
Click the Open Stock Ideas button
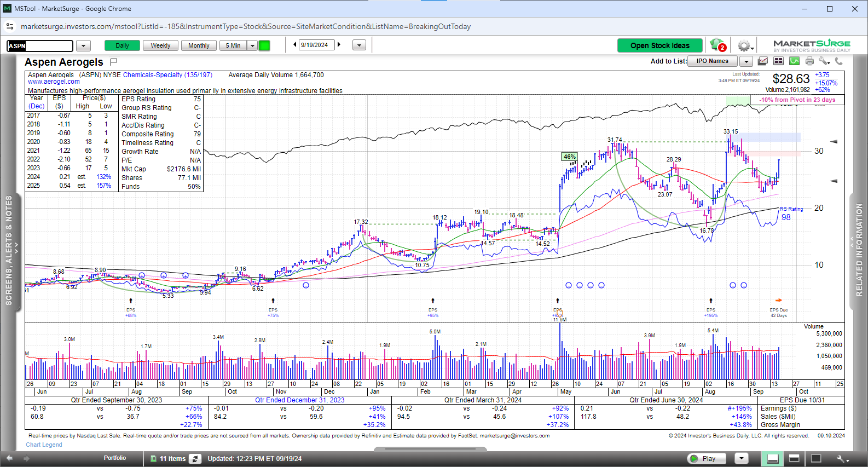click(660, 45)
